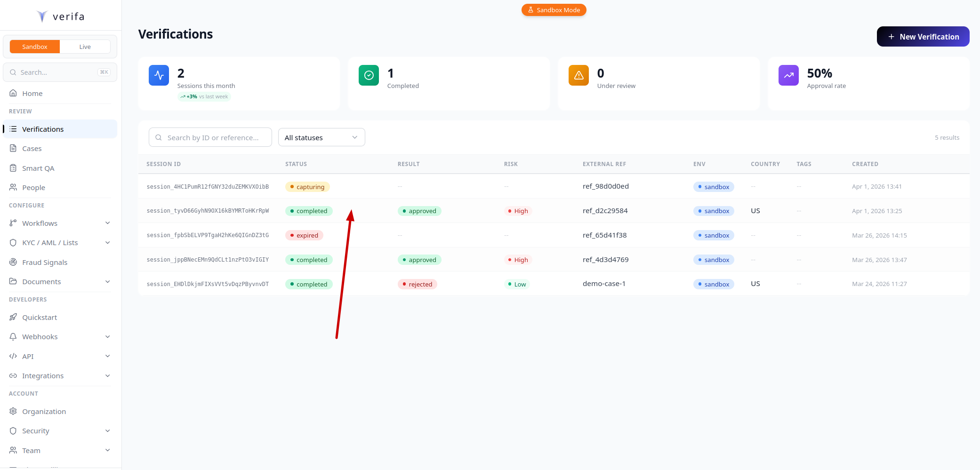The height and width of the screenshot is (470, 980).
Task: Expand the Webhooks section chevron
Action: tap(107, 337)
